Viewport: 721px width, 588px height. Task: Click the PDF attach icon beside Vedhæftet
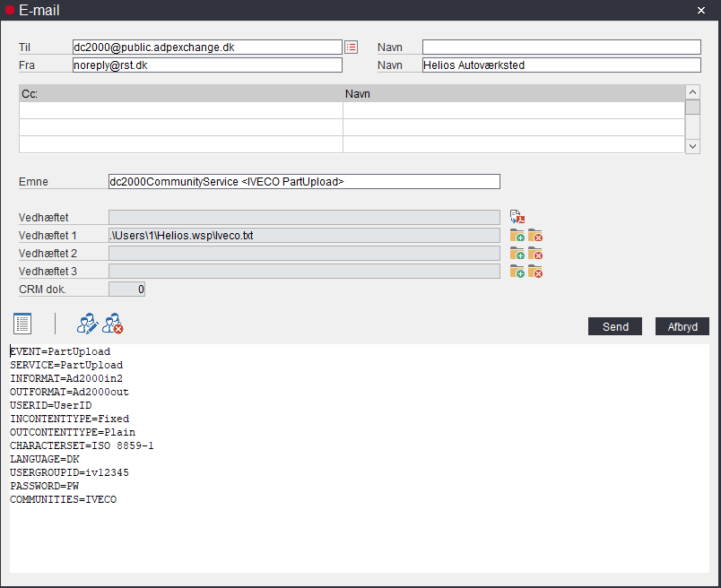(517, 217)
